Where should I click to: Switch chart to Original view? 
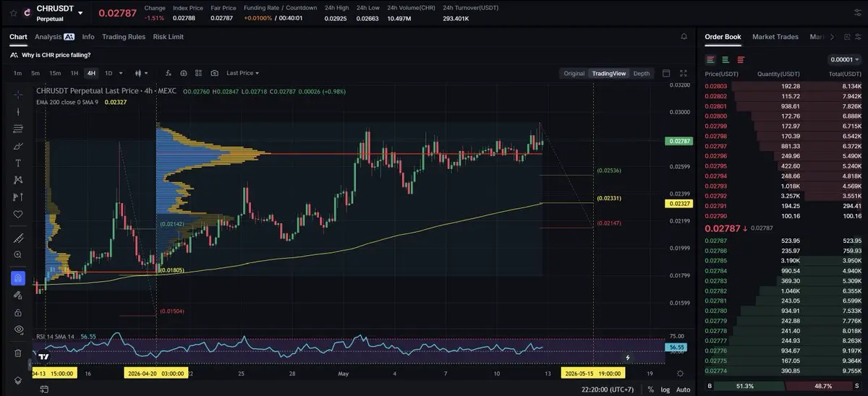coord(574,73)
